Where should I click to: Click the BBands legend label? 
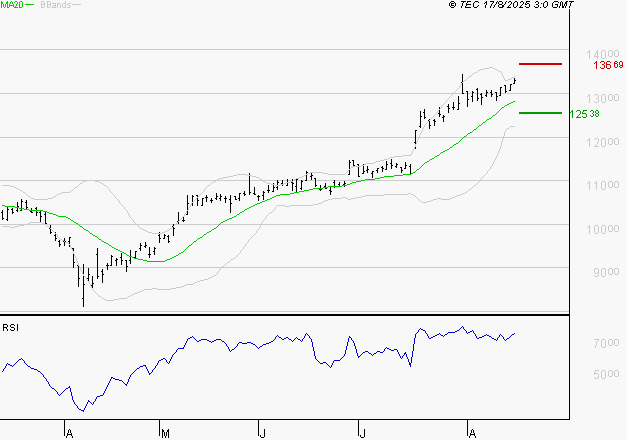click(x=56, y=5)
